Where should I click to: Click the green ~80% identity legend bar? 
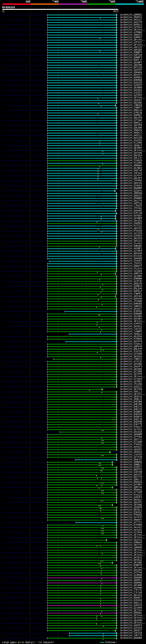[101, 4]
